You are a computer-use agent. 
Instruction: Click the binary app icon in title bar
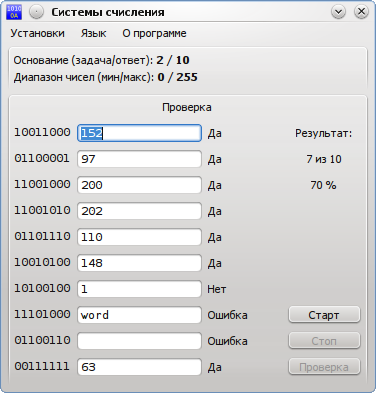(14, 12)
